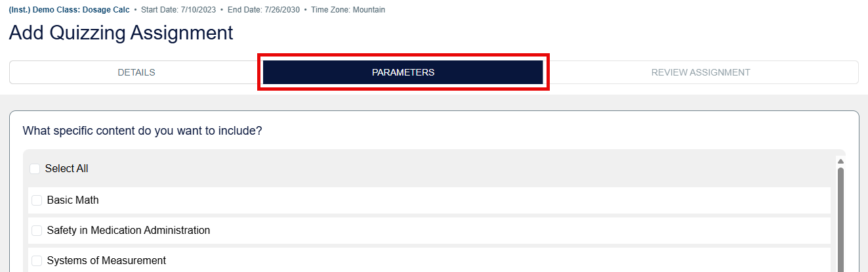Switch to the Details tab
Viewport: 868px width, 272px height.
click(136, 72)
